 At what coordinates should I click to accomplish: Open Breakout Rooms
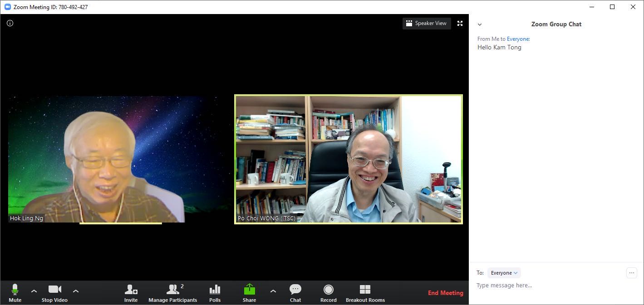pyautogui.click(x=365, y=292)
